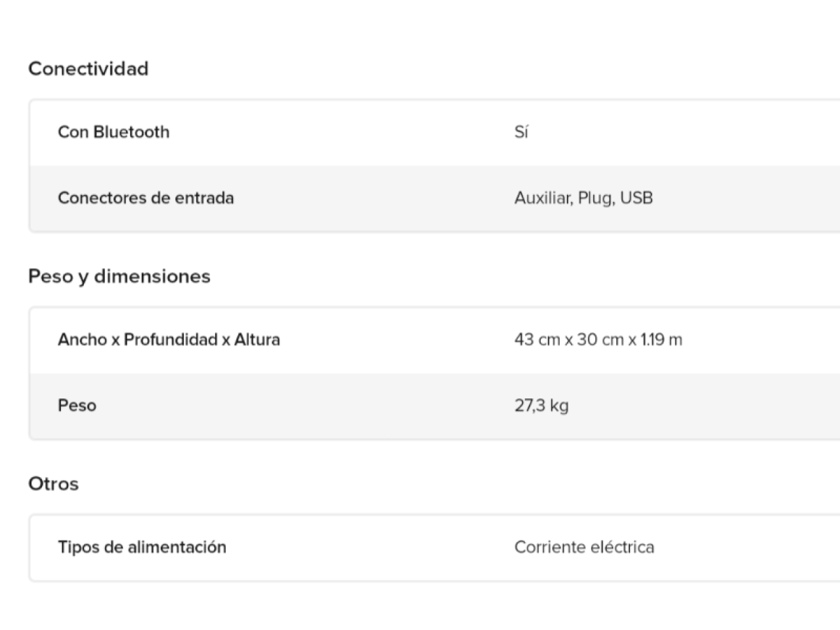Click the Peso y dimensiones heading
The width and height of the screenshot is (840, 630).
[x=119, y=276]
